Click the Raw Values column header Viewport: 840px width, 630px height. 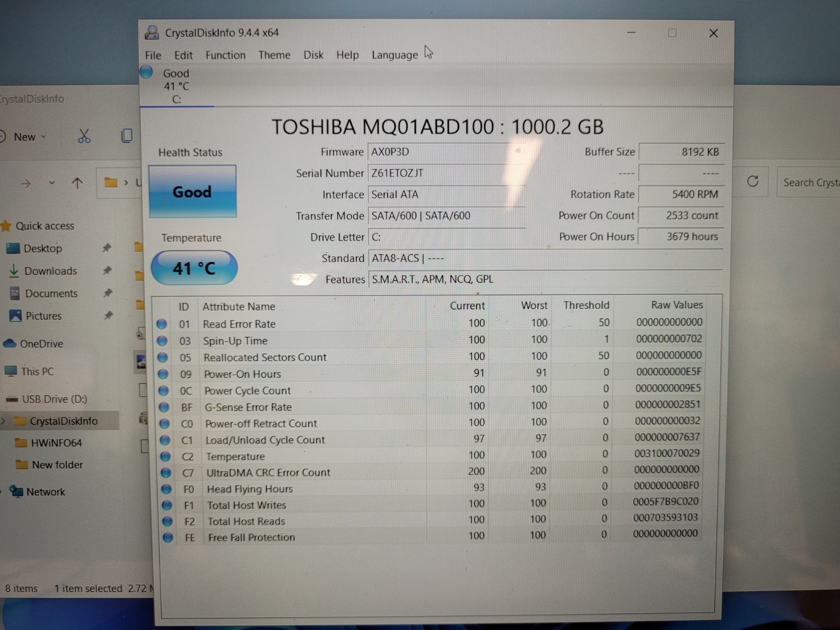click(677, 305)
